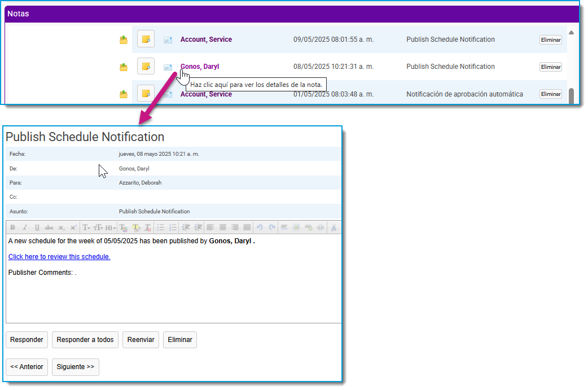Toggle bold formatting in the editor toolbar
Viewport: 588px width, 390px height.
pyautogui.click(x=13, y=227)
